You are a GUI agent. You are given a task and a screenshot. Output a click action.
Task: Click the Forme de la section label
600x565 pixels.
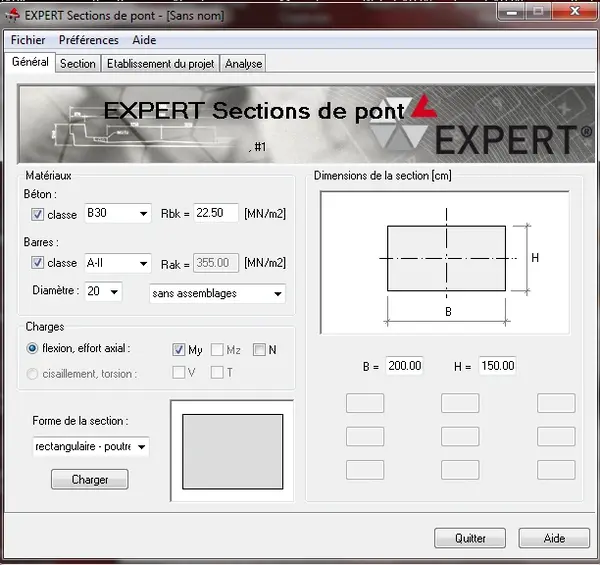[80, 421]
